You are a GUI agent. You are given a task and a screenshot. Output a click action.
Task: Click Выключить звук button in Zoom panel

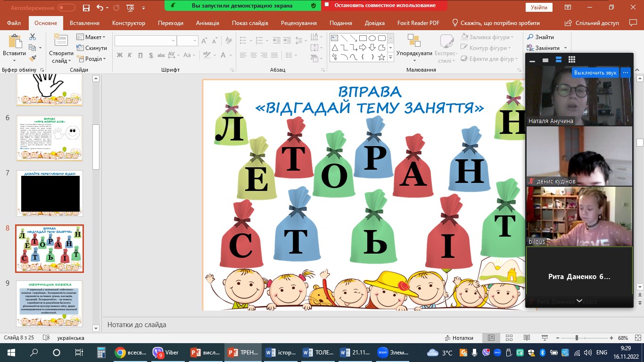(x=595, y=73)
